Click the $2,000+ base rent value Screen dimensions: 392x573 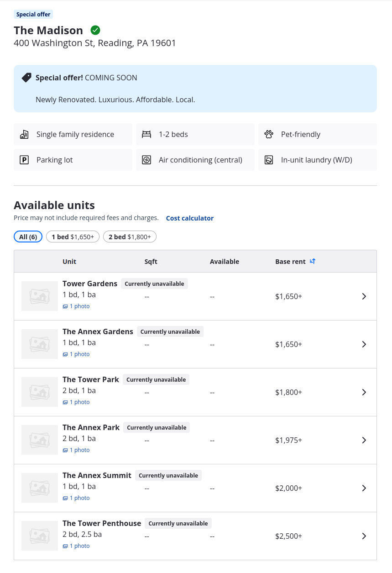(288, 488)
